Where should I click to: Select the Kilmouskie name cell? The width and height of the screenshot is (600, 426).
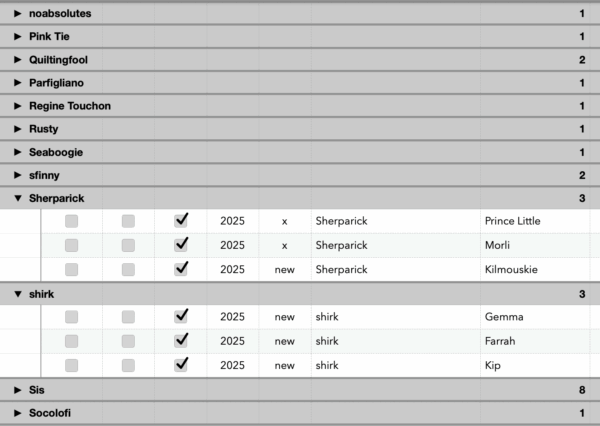[511, 269]
